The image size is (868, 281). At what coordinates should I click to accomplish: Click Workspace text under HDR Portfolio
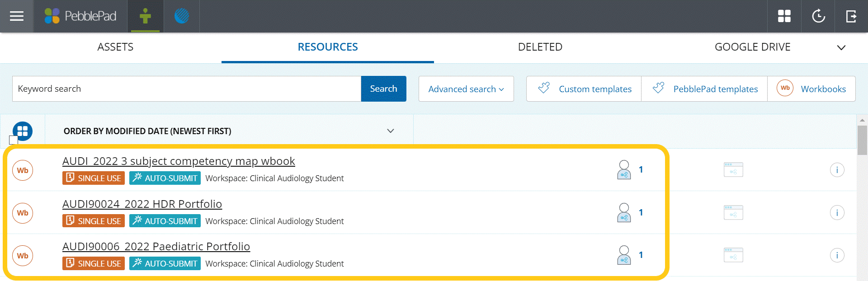click(x=274, y=221)
